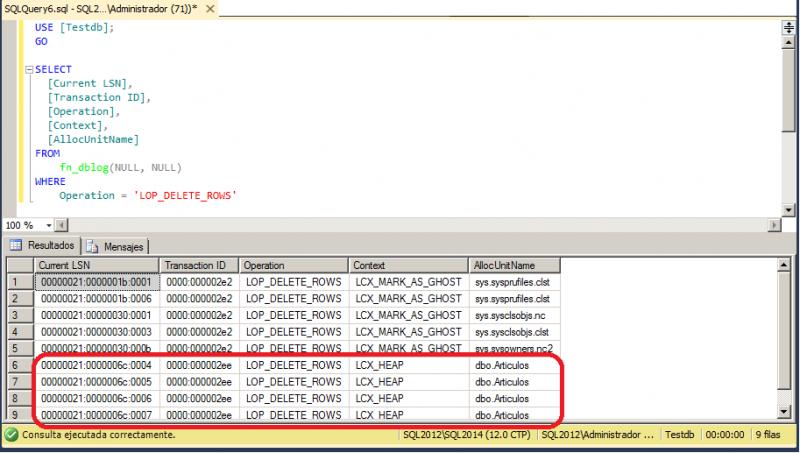Image resolution: width=800 pixels, height=453 pixels.
Task: Click LOP_DELETE_ROWS cell in row 4
Action: pos(294,332)
